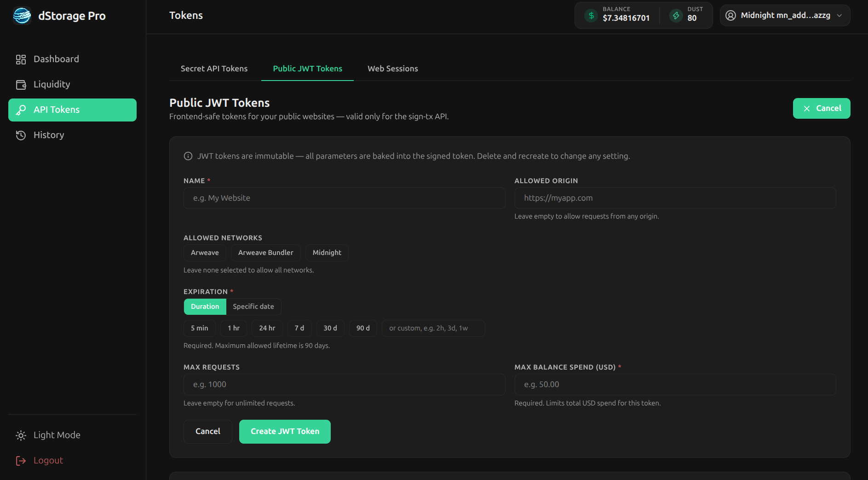Click the Dashboard grid icon
The image size is (868, 480).
[x=21, y=59]
